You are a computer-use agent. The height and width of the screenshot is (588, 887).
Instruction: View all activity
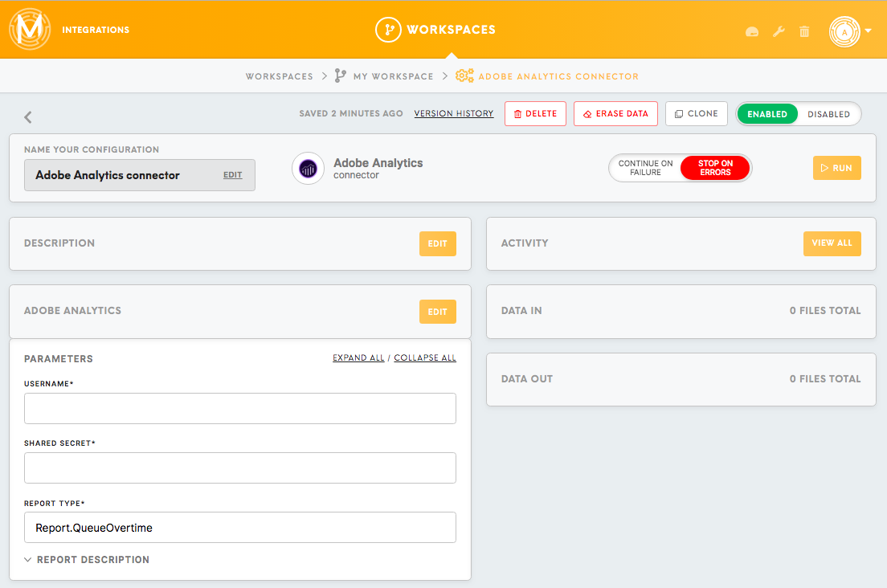point(832,243)
